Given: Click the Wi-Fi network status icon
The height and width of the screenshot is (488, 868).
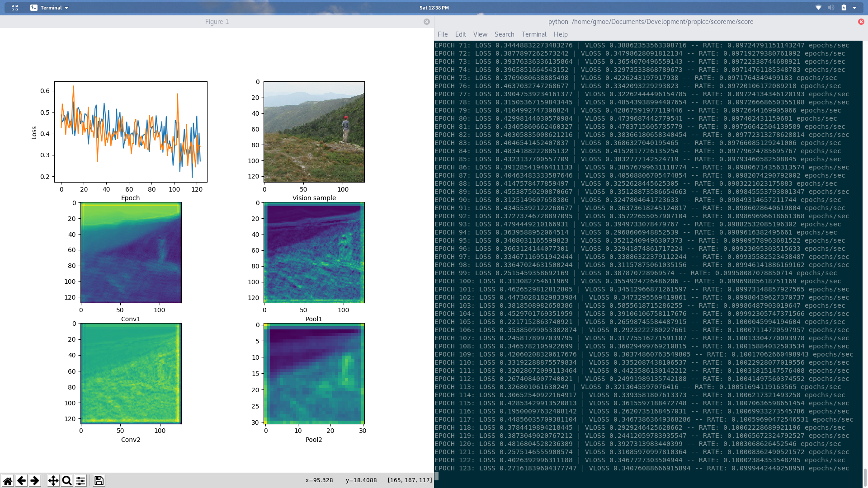Looking at the screenshot, I should point(818,8).
